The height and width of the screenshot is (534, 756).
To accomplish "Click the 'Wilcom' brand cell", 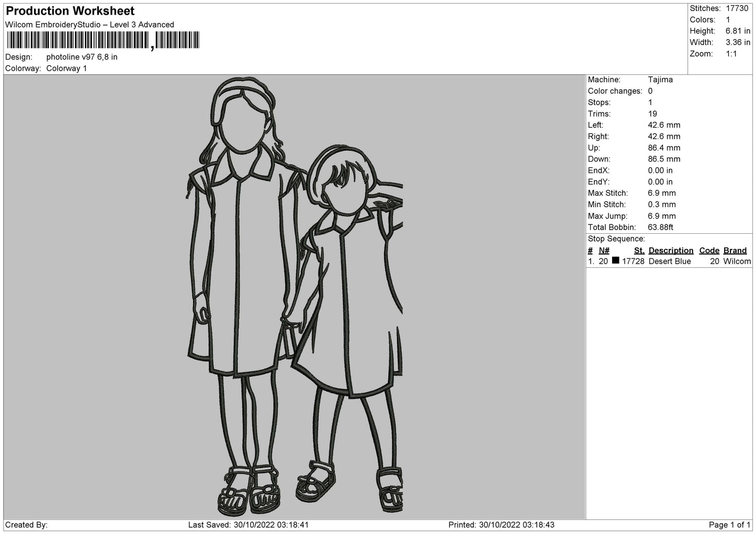I will pyautogui.click(x=737, y=262).
